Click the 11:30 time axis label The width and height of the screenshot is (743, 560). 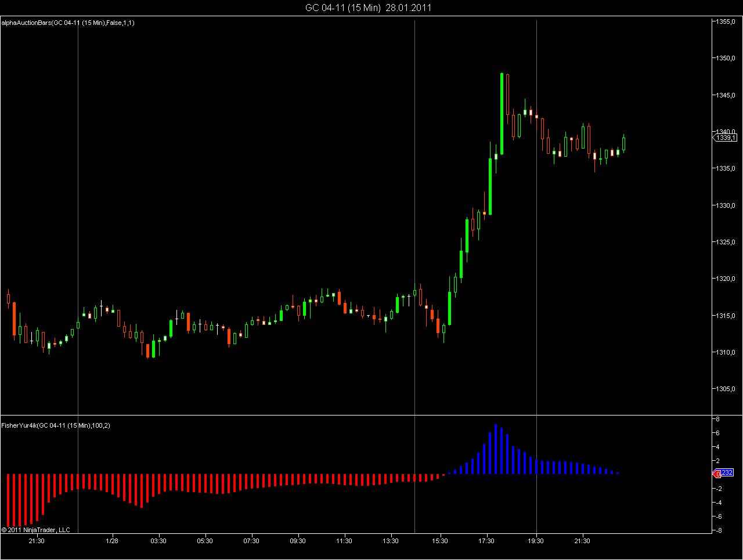[344, 541]
